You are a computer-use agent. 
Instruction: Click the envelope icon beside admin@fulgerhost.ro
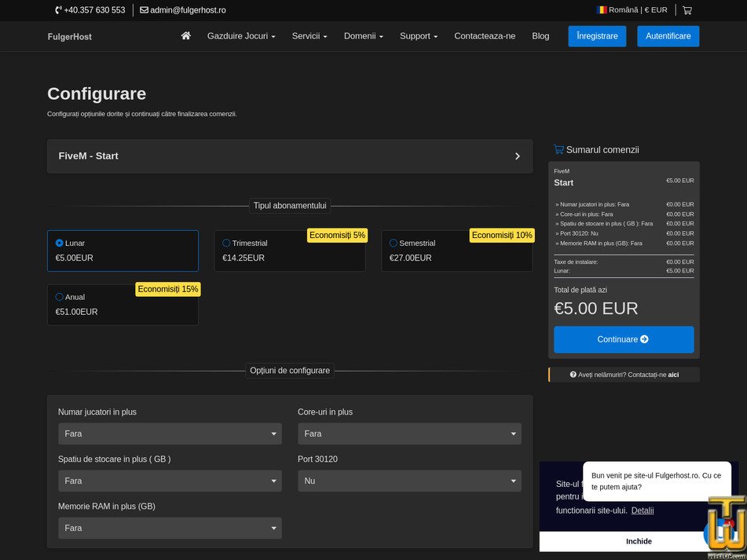[x=143, y=10]
